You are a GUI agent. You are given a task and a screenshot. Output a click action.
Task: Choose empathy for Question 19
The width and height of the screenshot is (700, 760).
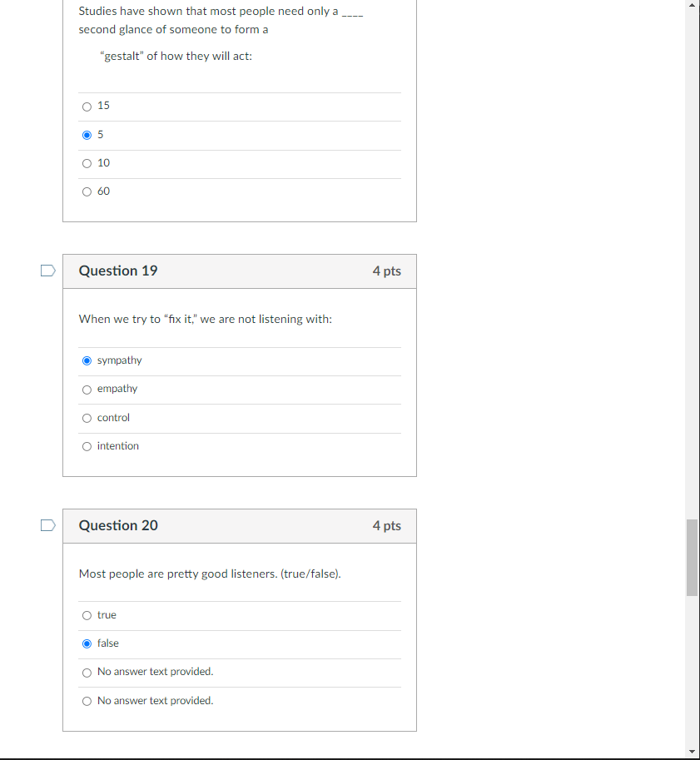point(87,390)
